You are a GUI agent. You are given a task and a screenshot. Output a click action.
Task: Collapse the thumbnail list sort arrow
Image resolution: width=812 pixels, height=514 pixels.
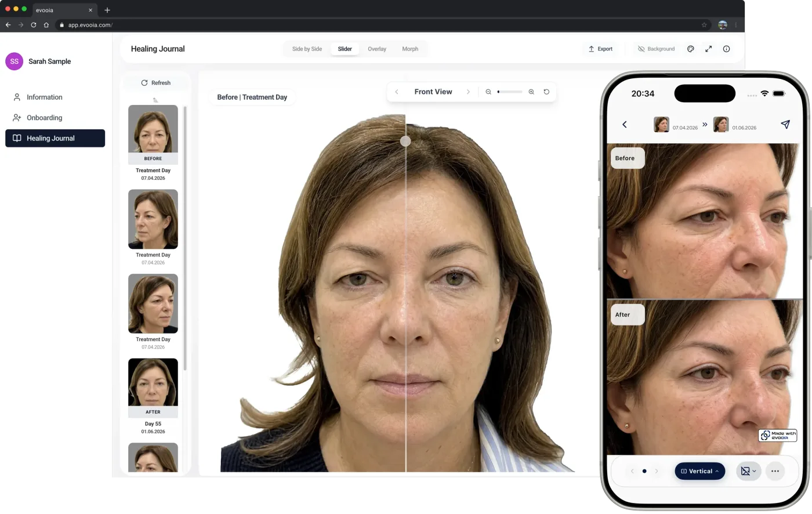tap(155, 100)
